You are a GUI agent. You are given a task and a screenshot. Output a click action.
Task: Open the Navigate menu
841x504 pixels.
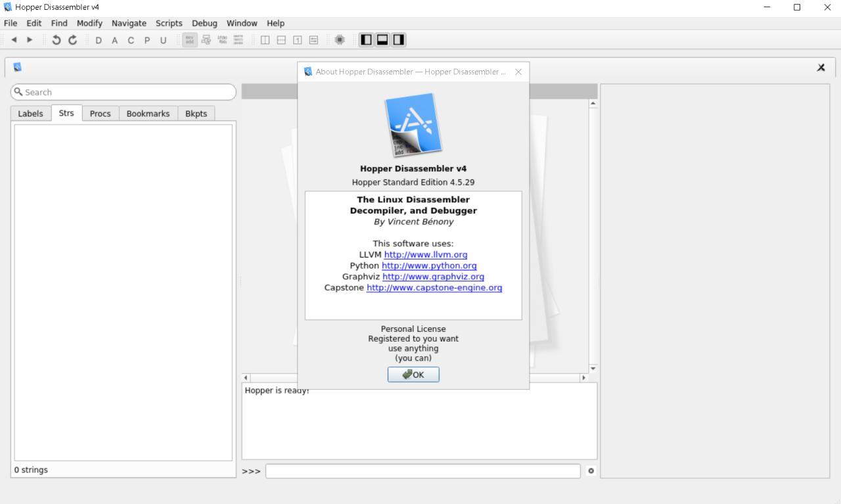129,23
